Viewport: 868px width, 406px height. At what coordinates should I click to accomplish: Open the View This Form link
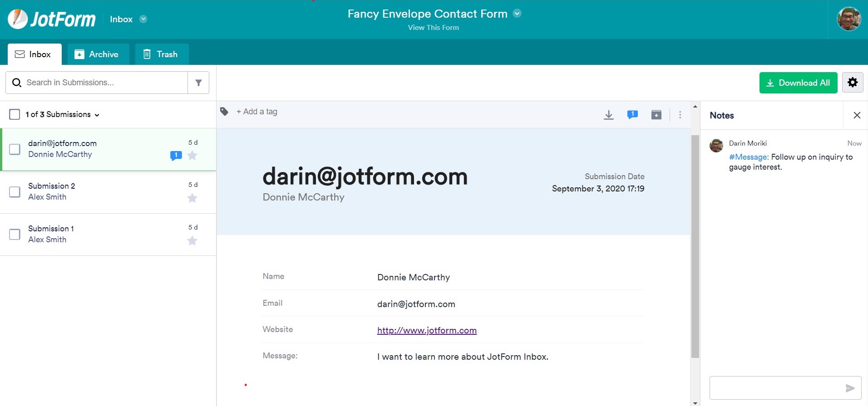pos(433,28)
